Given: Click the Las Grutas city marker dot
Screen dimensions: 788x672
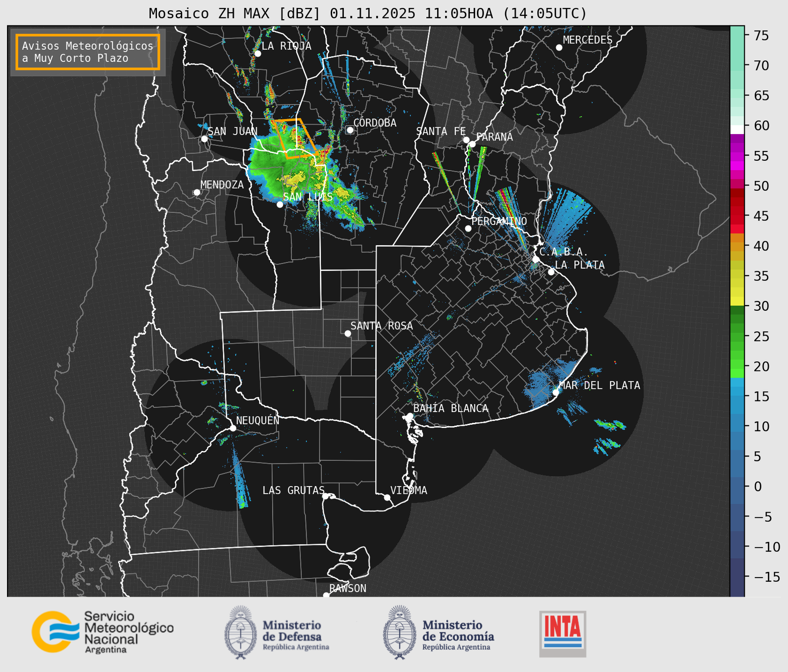Looking at the screenshot, I should pyautogui.click(x=326, y=496).
